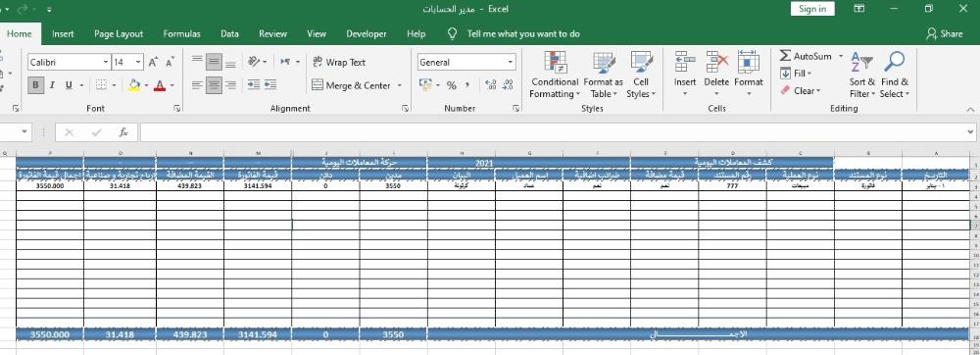Click the Borders icon

[x=101, y=85]
